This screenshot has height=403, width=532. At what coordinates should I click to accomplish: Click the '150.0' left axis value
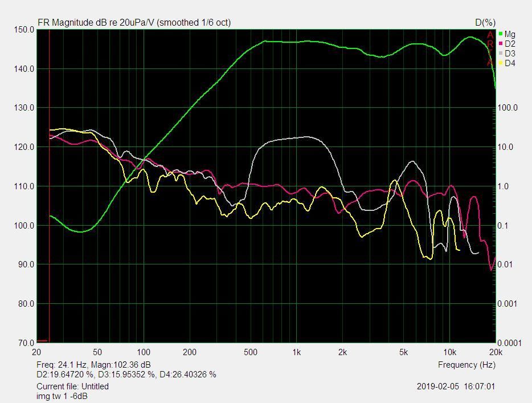pos(24,30)
